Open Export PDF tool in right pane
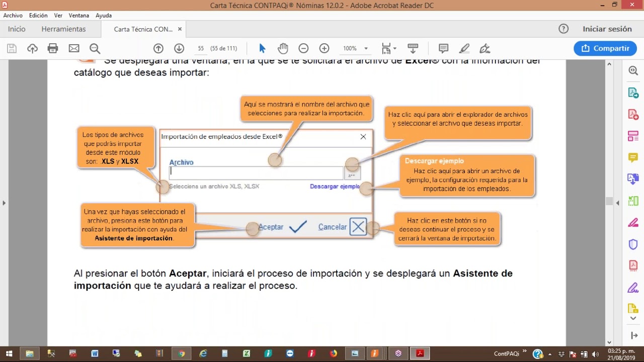The image size is (644, 362). tap(633, 93)
